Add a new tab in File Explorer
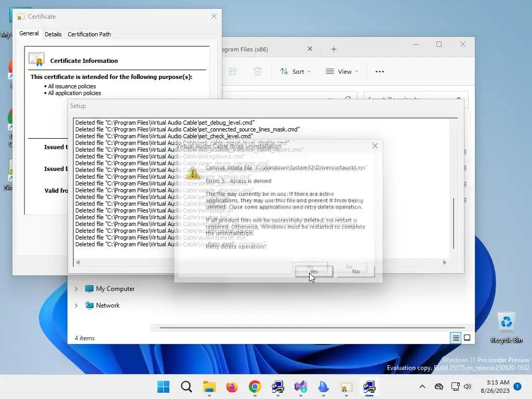This screenshot has width=532, height=399. [x=334, y=49]
